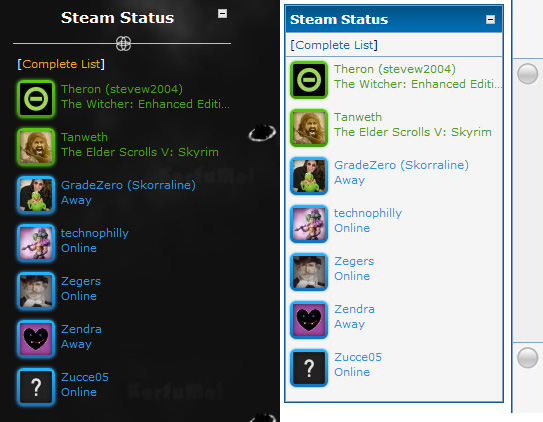Select the lower gray radio button
This screenshot has height=422, width=543.
(527, 358)
